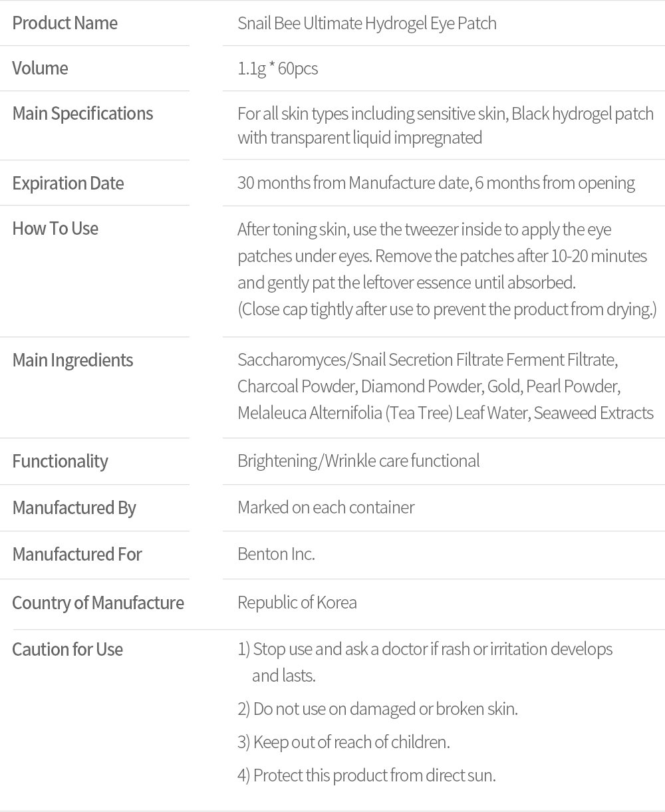This screenshot has height=812, width=665.
Task: Click the Country of Manufacture label
Action: (x=98, y=603)
